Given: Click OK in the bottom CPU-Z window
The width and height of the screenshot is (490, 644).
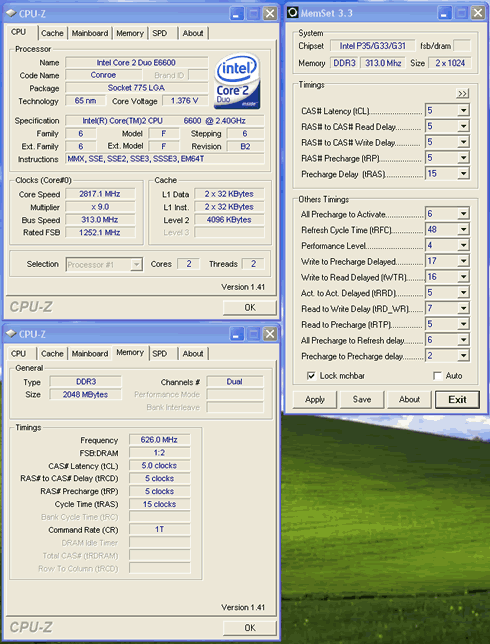Looking at the screenshot, I should coord(250,628).
